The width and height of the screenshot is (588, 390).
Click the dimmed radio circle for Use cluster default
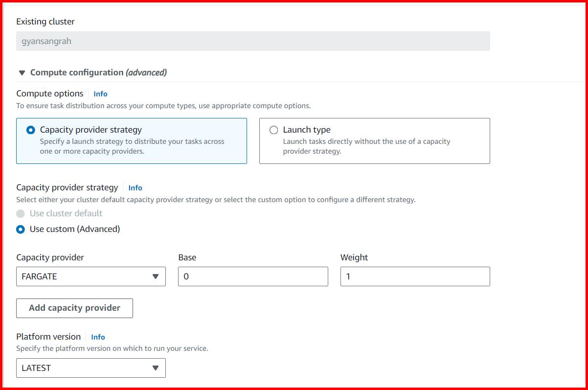click(x=21, y=213)
